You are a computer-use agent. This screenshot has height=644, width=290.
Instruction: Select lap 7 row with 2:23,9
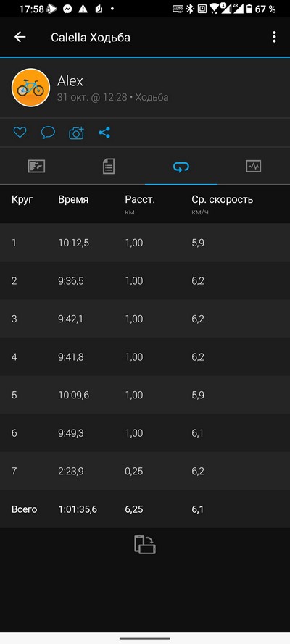coord(145,471)
